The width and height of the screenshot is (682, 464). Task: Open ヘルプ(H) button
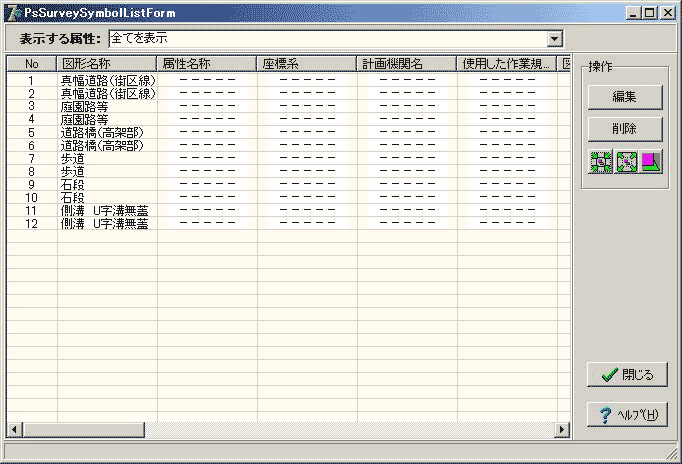pyautogui.click(x=627, y=414)
